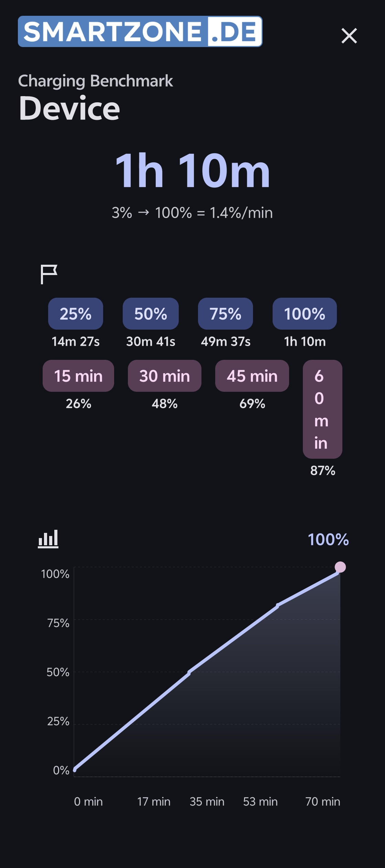The height and width of the screenshot is (868, 385).
Task: Click the Device title heading
Action: click(x=69, y=108)
